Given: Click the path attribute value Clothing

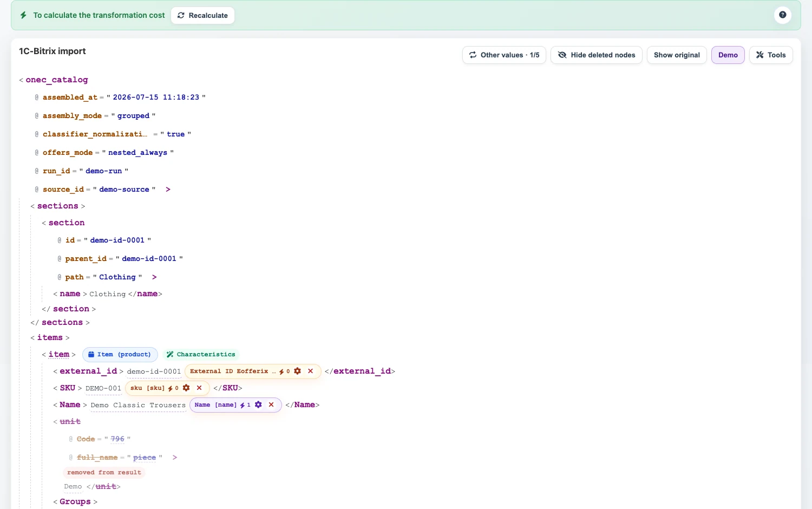Looking at the screenshot, I should tap(117, 277).
